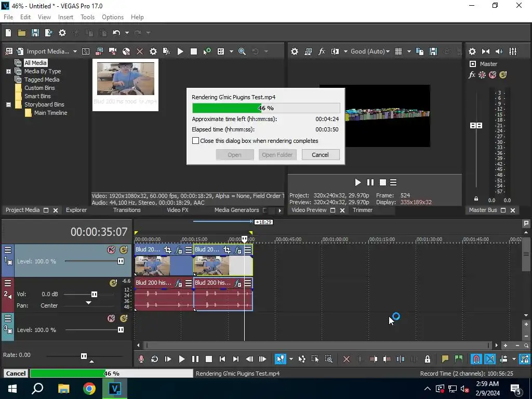Save the project with the floppy icon
The height and width of the screenshot is (399, 532).
coord(35,33)
